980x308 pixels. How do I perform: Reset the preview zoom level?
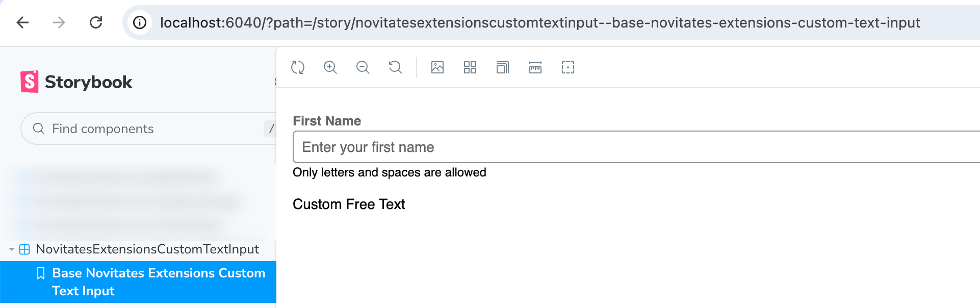tap(396, 67)
